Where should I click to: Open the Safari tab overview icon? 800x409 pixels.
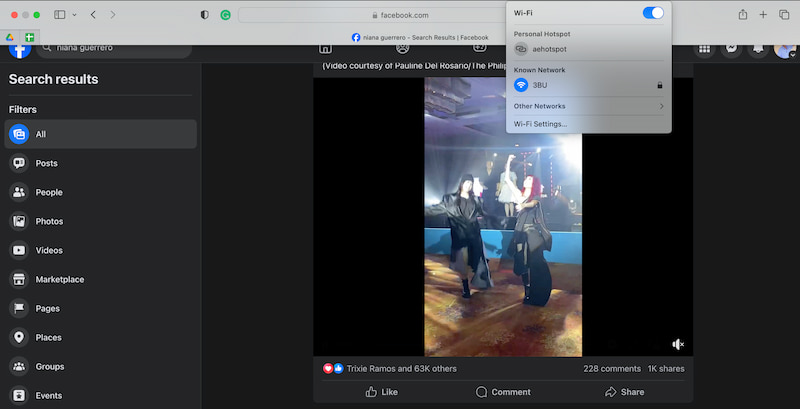tap(784, 15)
